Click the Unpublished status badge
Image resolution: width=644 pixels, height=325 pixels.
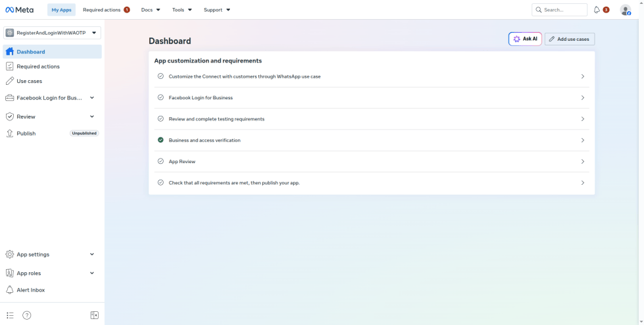click(x=84, y=134)
